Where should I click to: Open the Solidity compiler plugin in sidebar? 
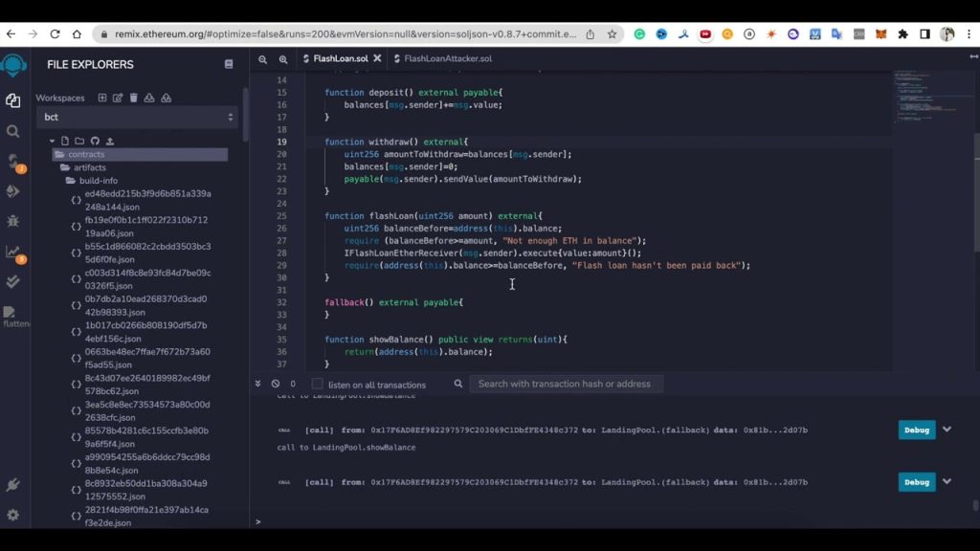[x=13, y=162]
